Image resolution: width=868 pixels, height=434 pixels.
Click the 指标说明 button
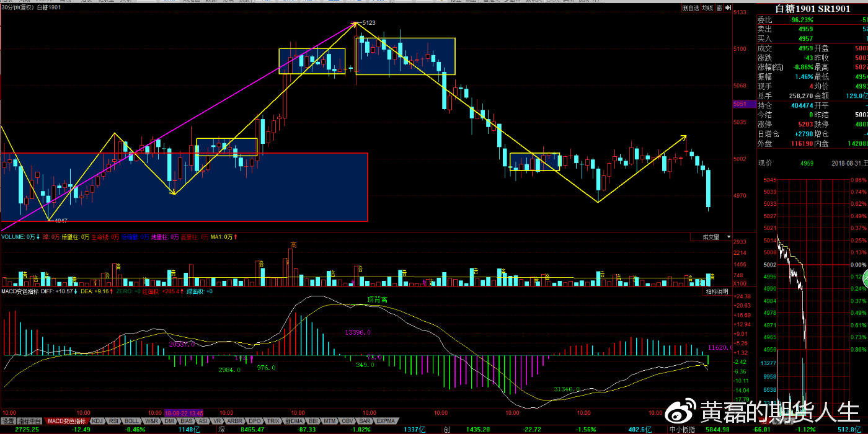coord(718,291)
